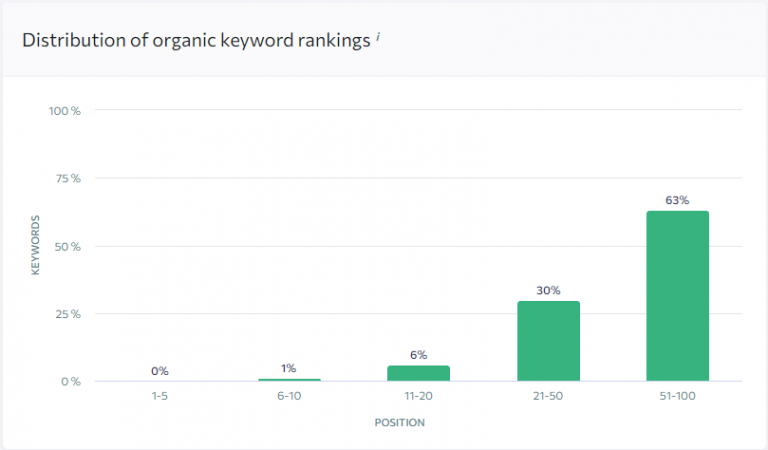
Task: Click the 6% value label
Action: click(x=418, y=355)
